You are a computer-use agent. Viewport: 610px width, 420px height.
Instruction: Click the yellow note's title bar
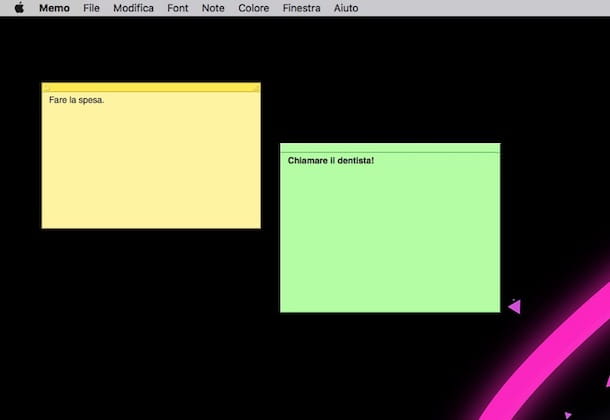click(x=150, y=88)
